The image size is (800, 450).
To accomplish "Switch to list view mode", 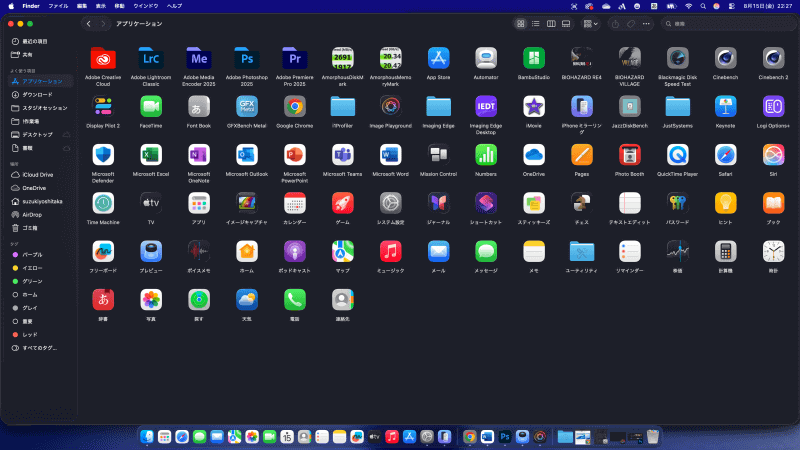I will pyautogui.click(x=536, y=24).
